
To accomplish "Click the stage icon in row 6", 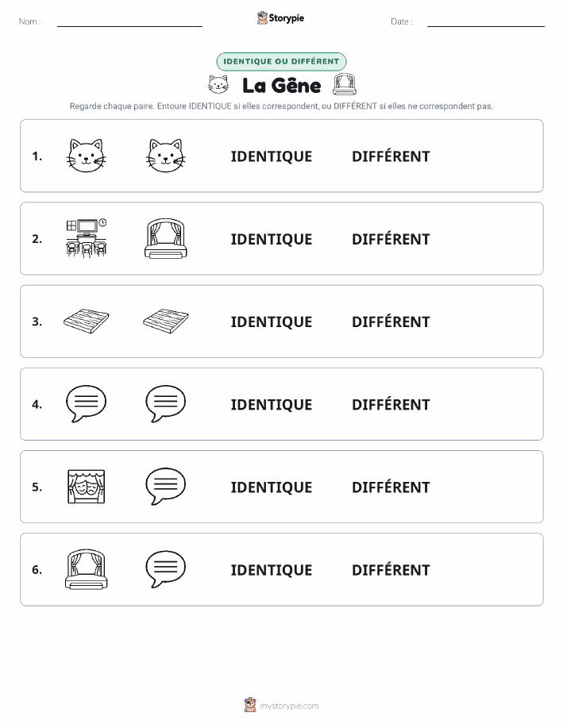I will point(87,569).
